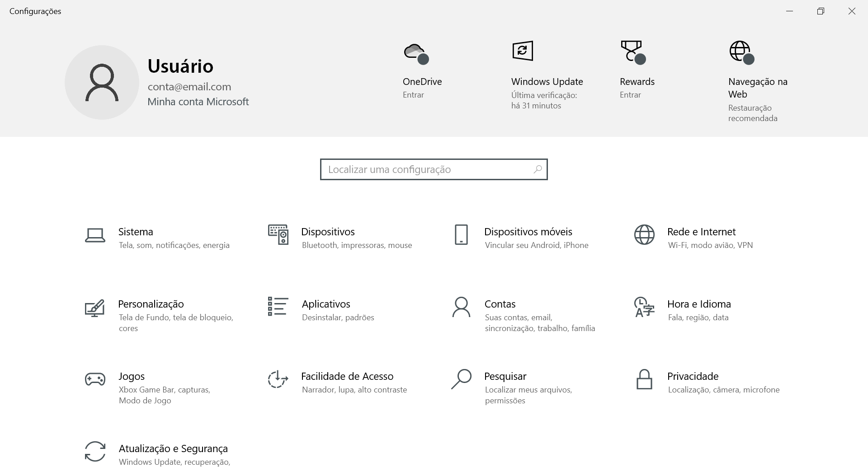Open the Minha conta Microsoft link
This screenshot has height=467, width=868.
pyautogui.click(x=198, y=102)
